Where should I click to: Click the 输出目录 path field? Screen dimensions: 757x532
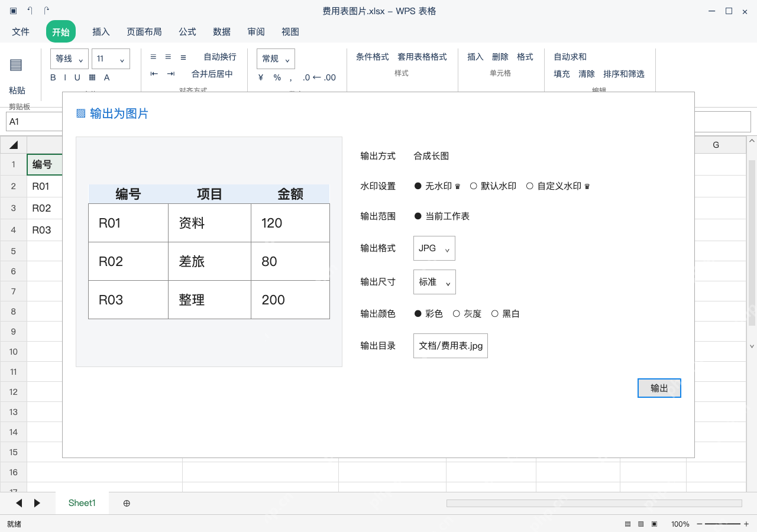click(x=451, y=346)
